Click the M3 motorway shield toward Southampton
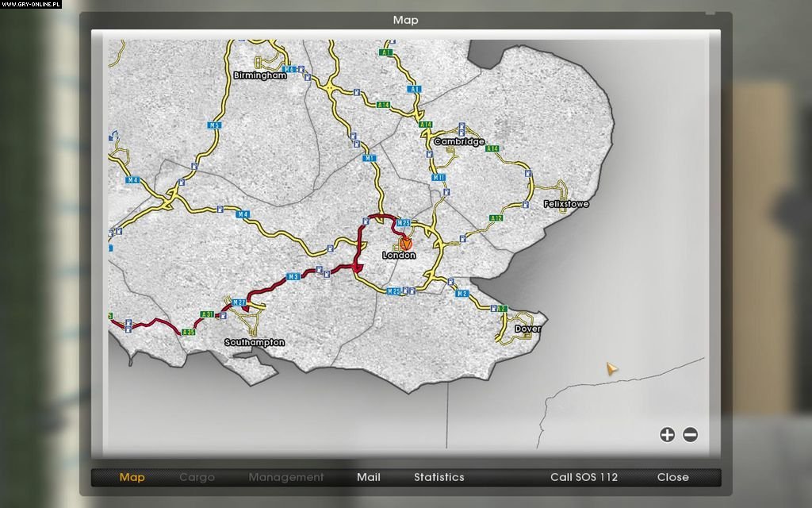This screenshot has width=812, height=508. (x=293, y=277)
